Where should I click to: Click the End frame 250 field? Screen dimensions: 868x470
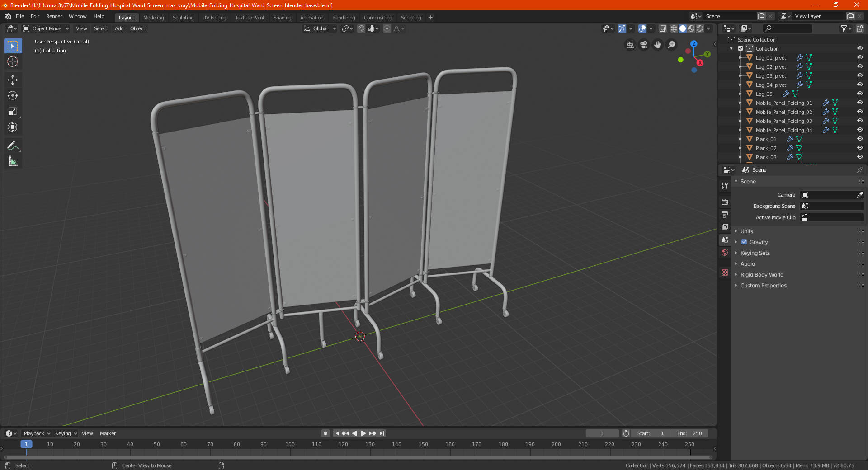coord(689,433)
